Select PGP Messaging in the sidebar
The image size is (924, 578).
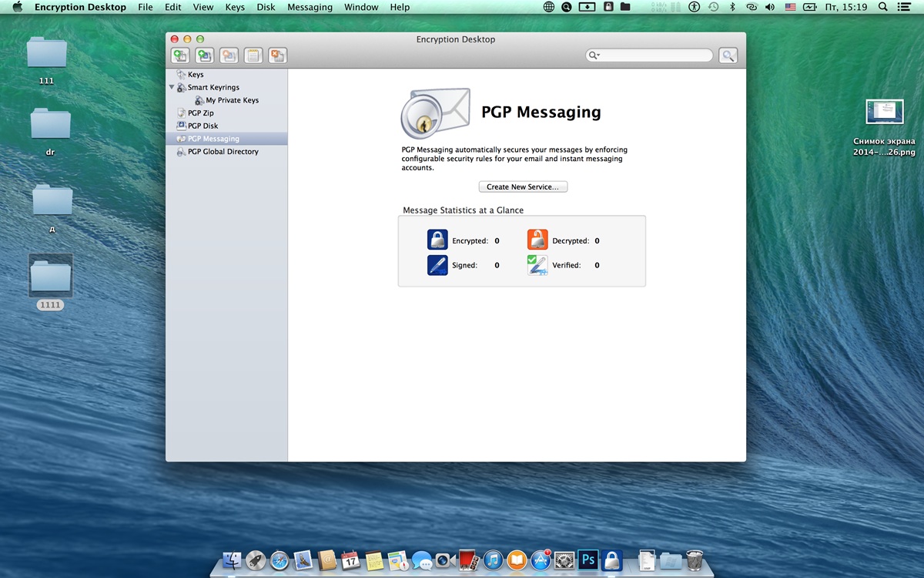pos(226,139)
